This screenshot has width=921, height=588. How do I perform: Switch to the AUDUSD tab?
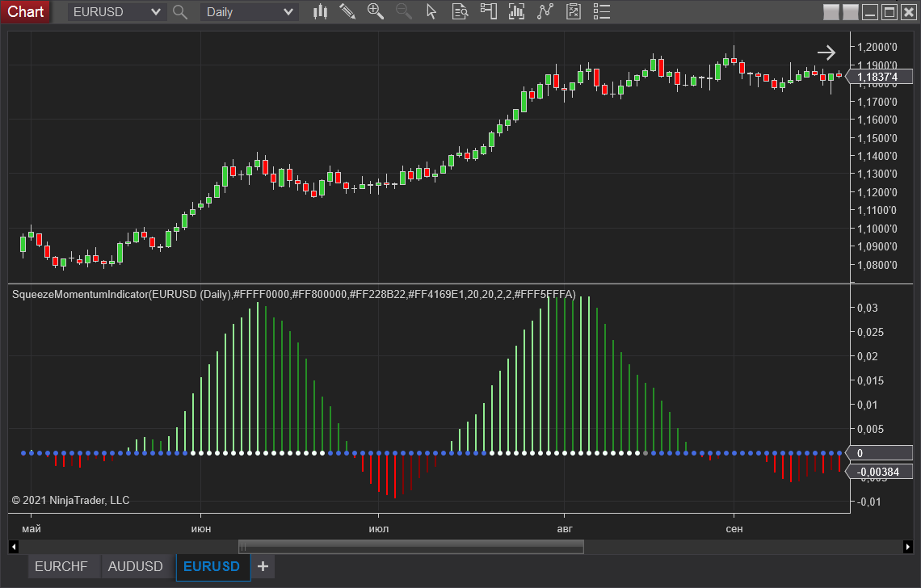coord(135,567)
